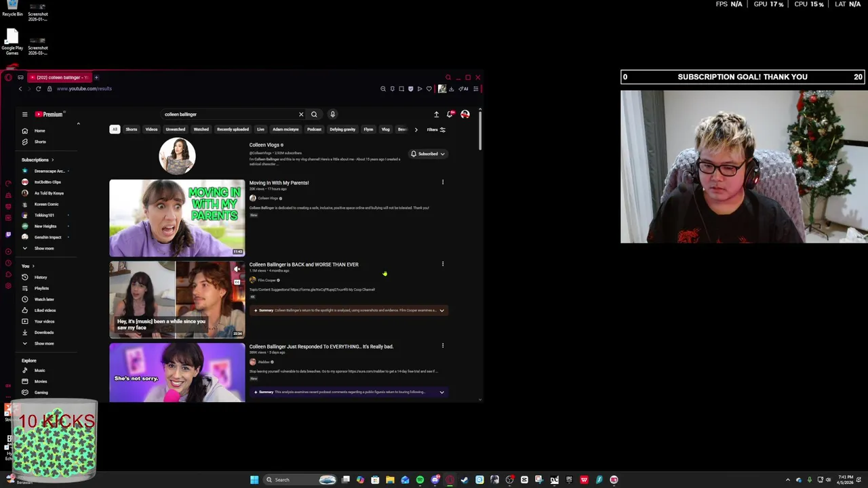
Task: Open the You section header
Action: pyautogui.click(x=28, y=266)
